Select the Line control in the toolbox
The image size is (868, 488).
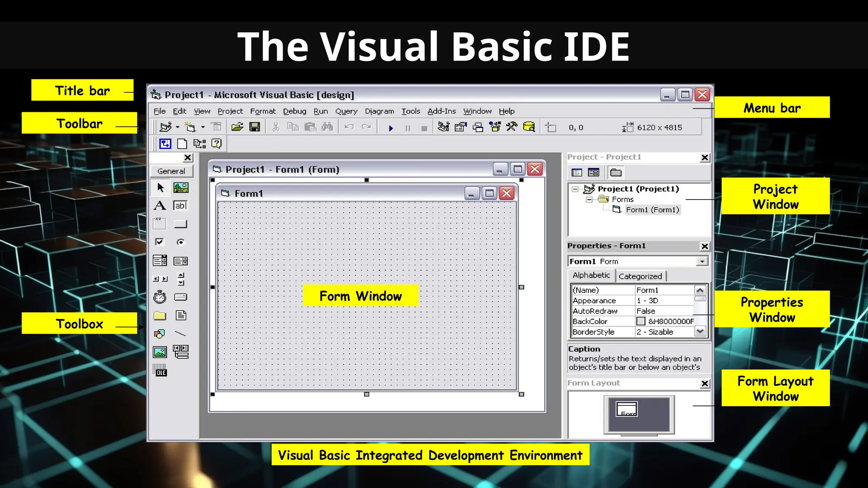tap(181, 334)
